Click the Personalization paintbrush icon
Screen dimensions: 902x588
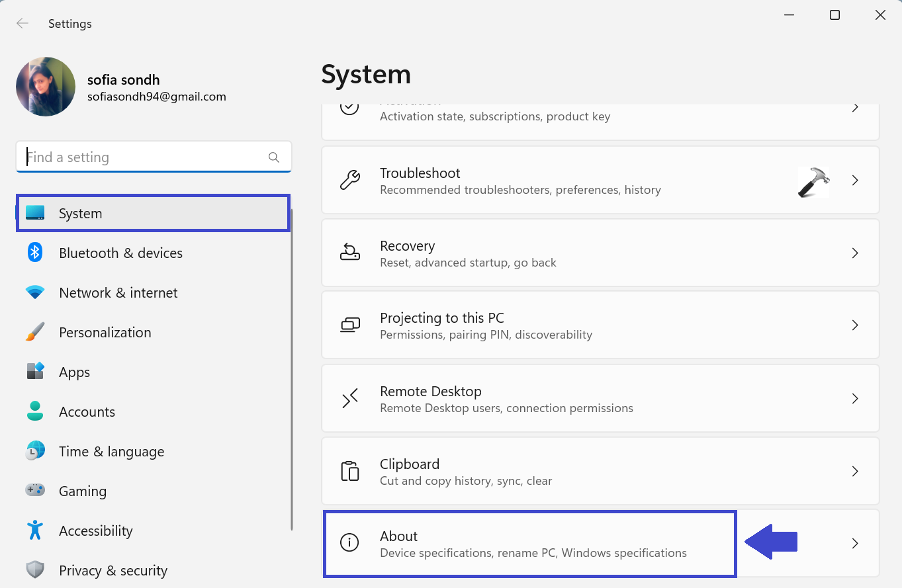pos(35,332)
